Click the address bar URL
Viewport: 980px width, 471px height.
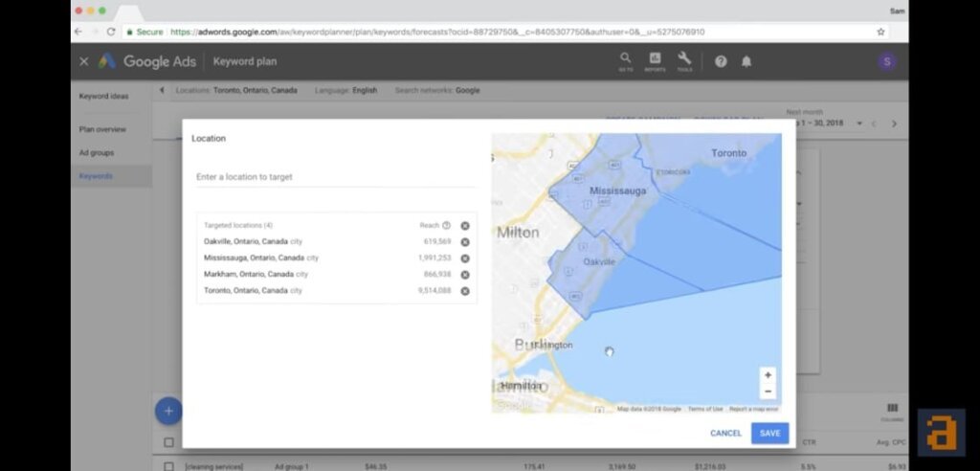click(x=437, y=32)
